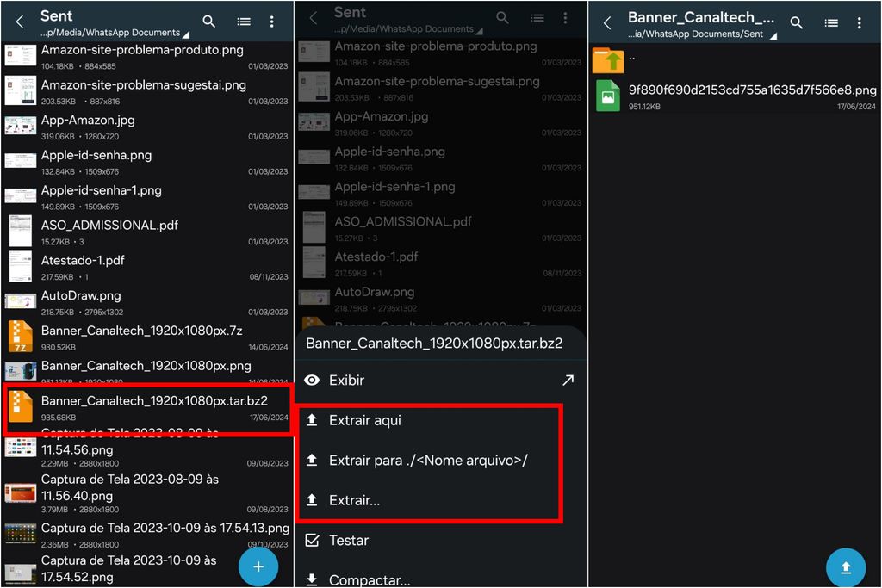Select ASO_ADMISSIONAL.pdf in the file list
The image size is (882, 588).
click(109, 225)
